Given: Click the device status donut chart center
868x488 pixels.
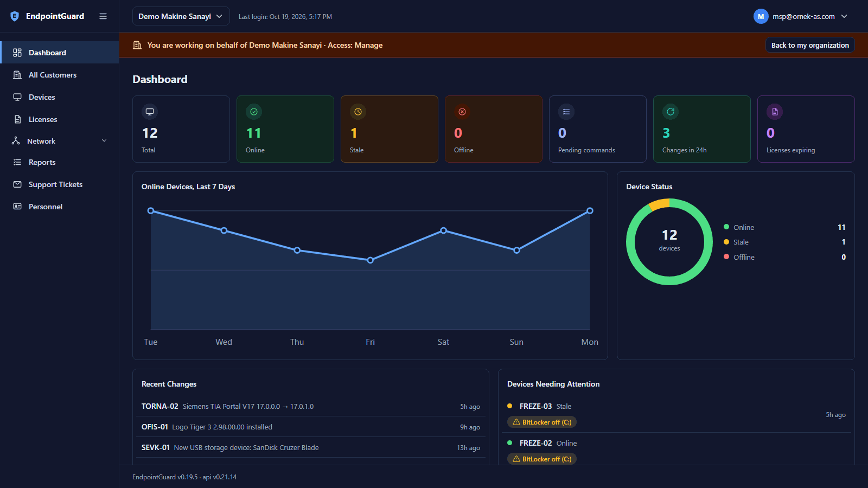Looking at the screenshot, I should pos(669,241).
